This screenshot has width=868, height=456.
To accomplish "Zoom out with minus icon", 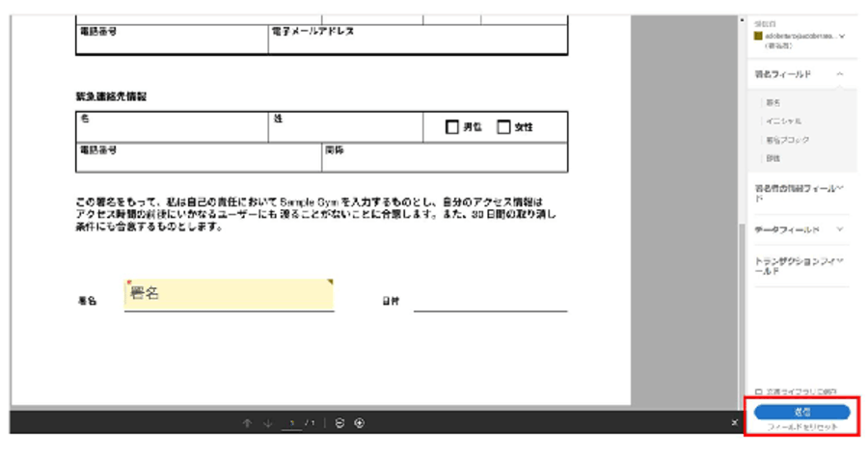I will [339, 423].
